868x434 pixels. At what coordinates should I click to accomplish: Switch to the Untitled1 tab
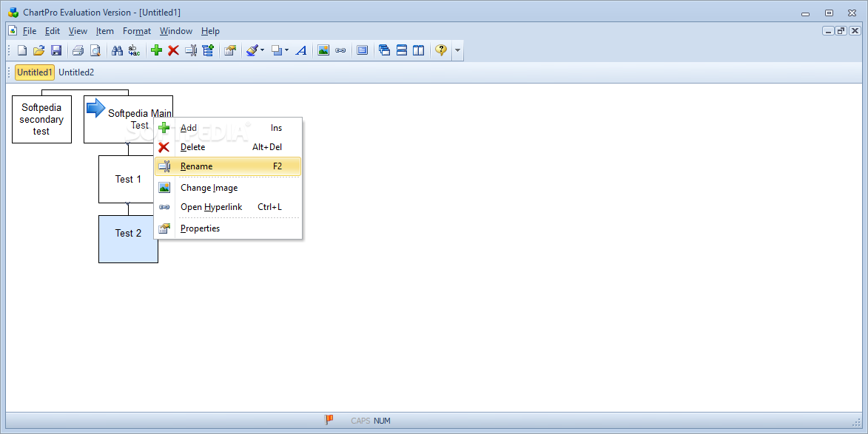point(35,72)
